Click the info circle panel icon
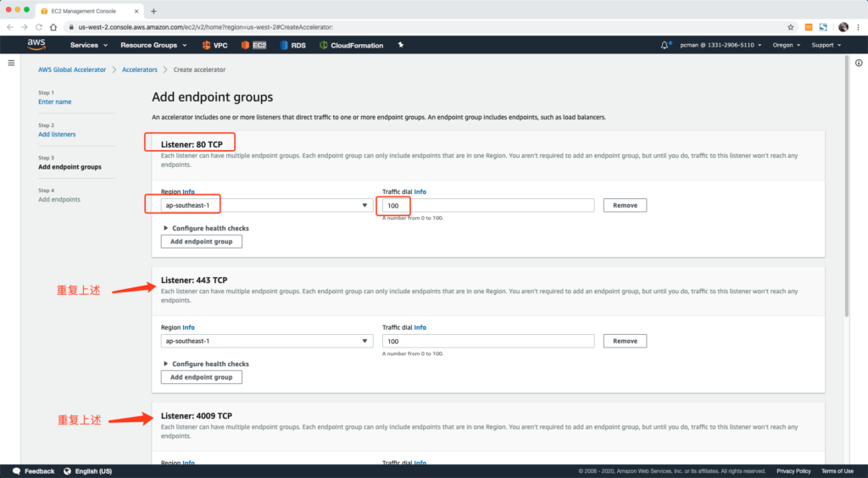The image size is (868, 478). pyautogui.click(x=859, y=64)
